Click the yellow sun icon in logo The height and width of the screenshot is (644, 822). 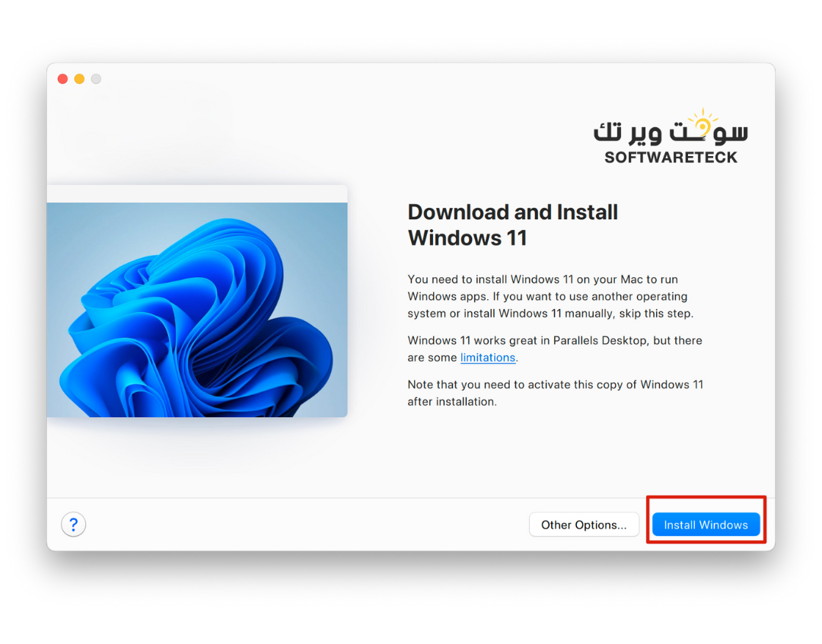703,123
